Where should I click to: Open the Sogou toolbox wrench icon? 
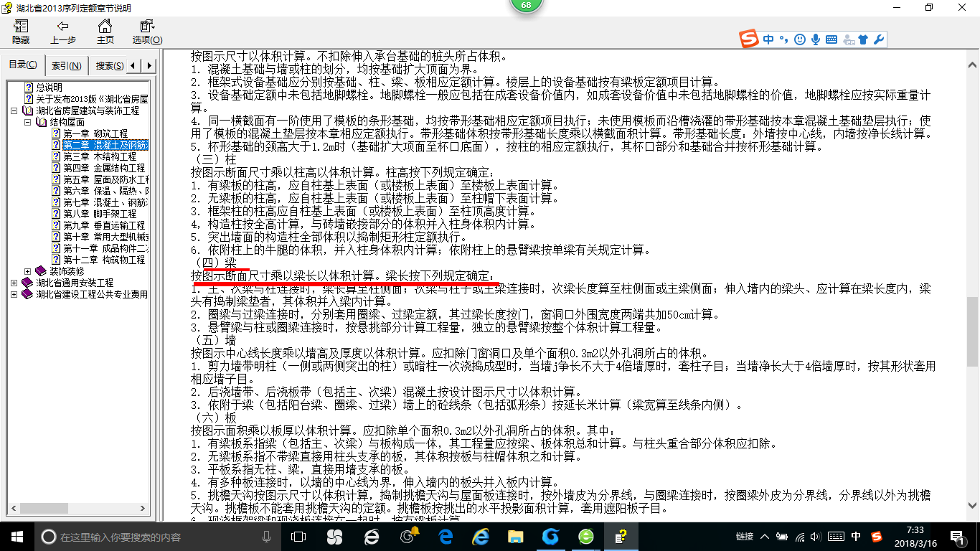pos(878,40)
